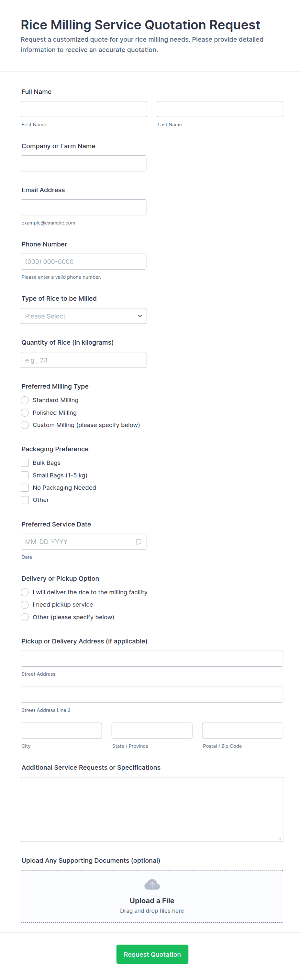Check the Other packaging option
This screenshot has width=301, height=980.
coord(25,500)
